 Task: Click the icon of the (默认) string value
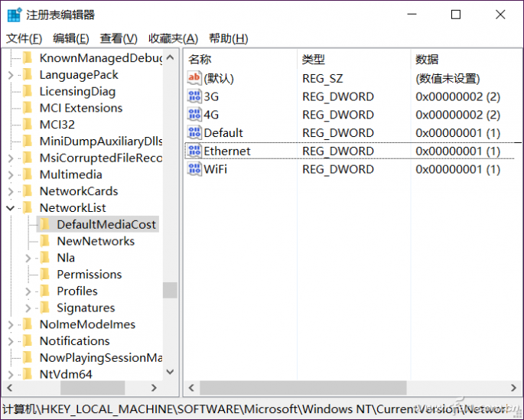pos(194,78)
